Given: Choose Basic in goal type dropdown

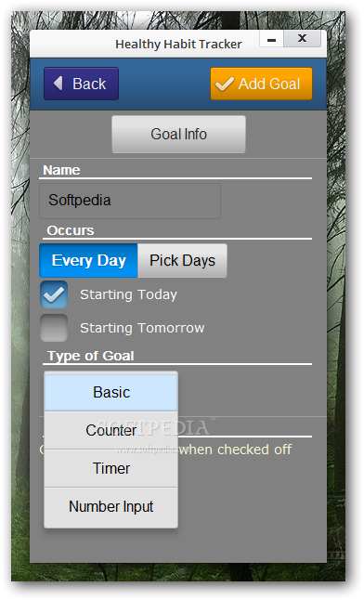Looking at the screenshot, I should pyautogui.click(x=111, y=392).
